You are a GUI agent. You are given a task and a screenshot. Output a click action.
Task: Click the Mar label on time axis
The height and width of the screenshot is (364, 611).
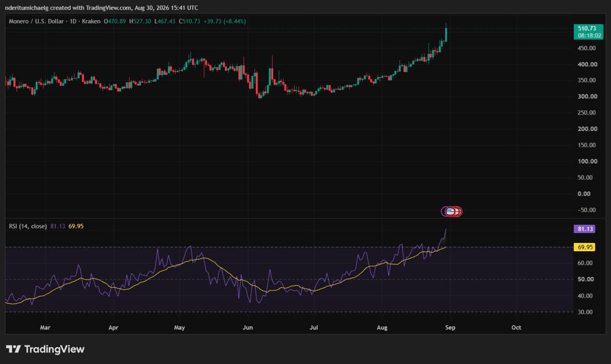click(45, 328)
